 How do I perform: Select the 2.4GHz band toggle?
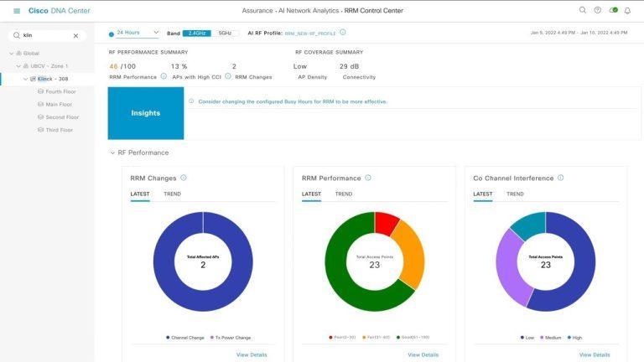coord(197,33)
